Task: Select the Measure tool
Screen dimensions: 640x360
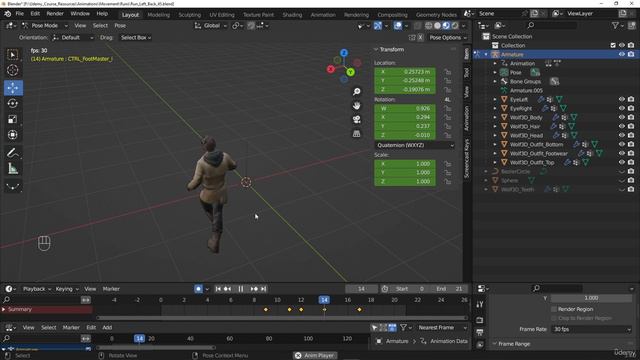Action: [13, 169]
